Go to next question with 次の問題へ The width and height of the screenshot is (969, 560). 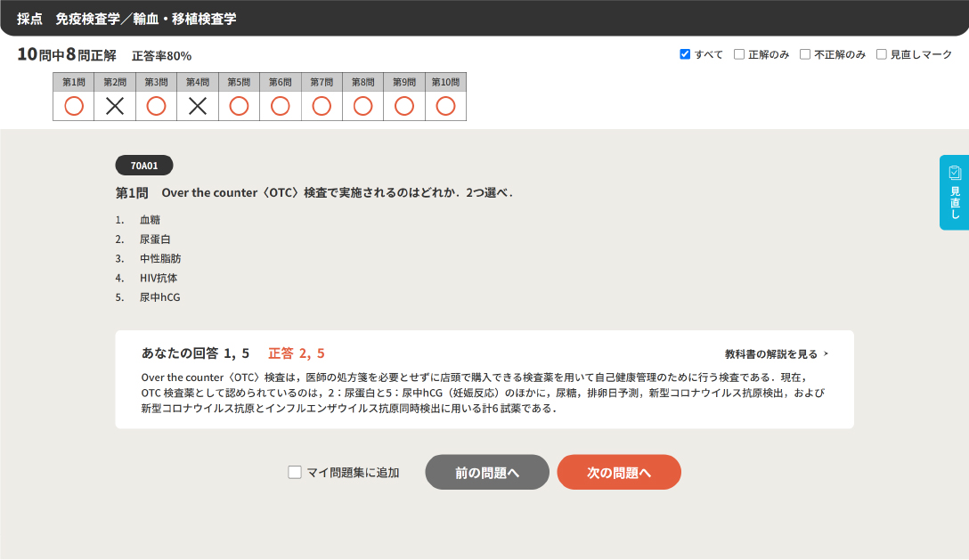tap(619, 473)
